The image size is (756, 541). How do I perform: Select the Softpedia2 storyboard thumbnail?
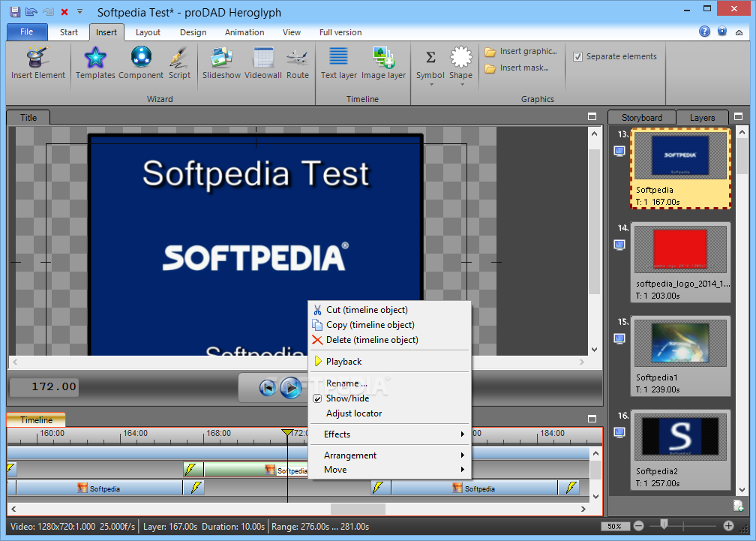point(680,437)
